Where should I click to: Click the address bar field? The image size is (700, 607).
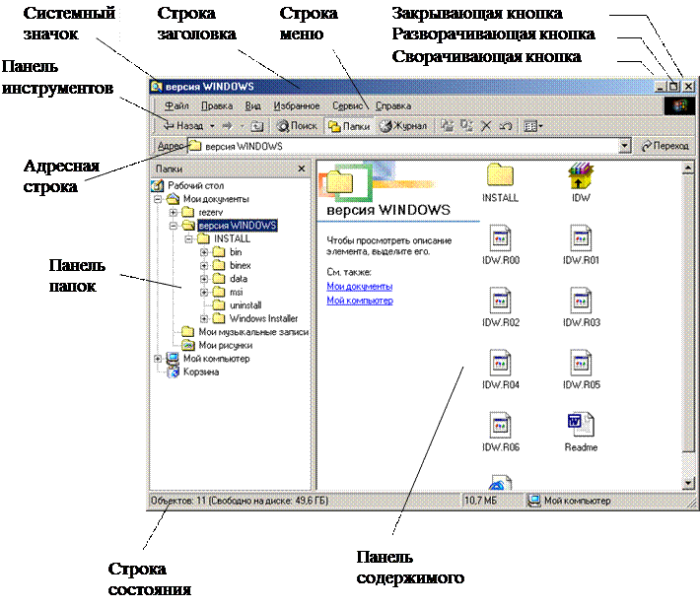402,146
